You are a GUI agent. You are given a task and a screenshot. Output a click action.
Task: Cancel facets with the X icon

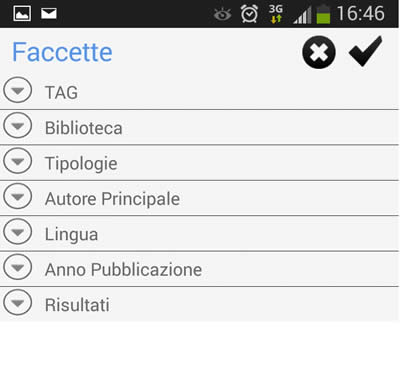tap(319, 52)
